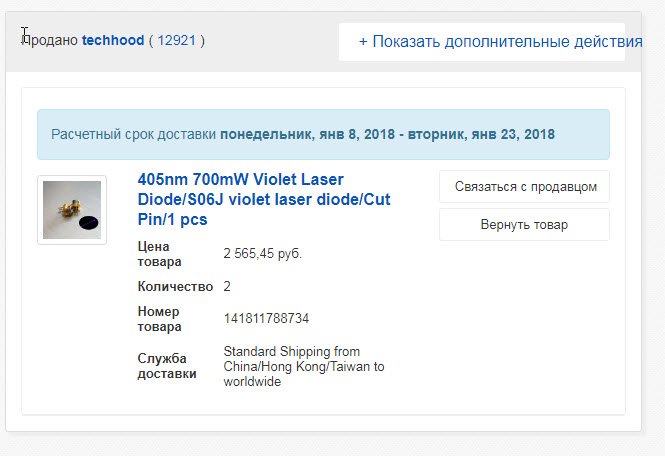Viewport: 665px width, 456px height.
Task: Click the start date понедельник, янв 8, 2018
Action: click(307, 134)
